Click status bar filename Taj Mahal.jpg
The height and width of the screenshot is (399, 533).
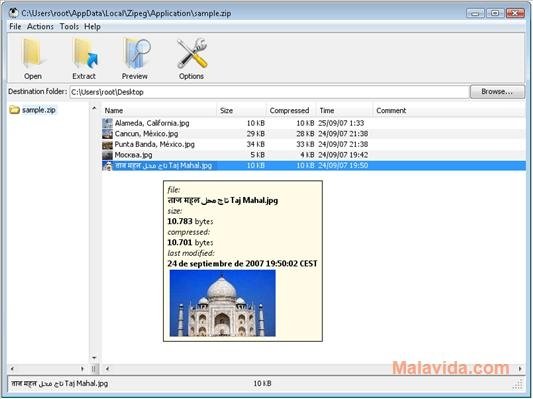(x=59, y=384)
